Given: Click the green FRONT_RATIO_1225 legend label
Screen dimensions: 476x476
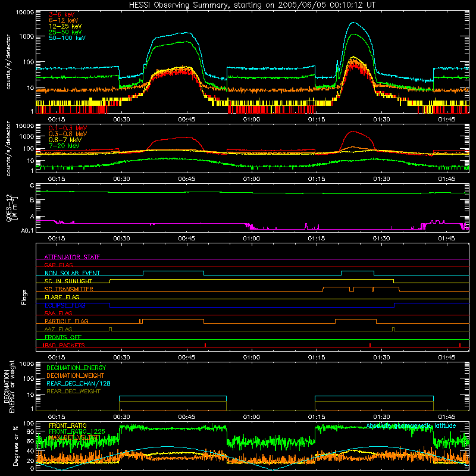Looking at the screenshot, I should point(77,431).
